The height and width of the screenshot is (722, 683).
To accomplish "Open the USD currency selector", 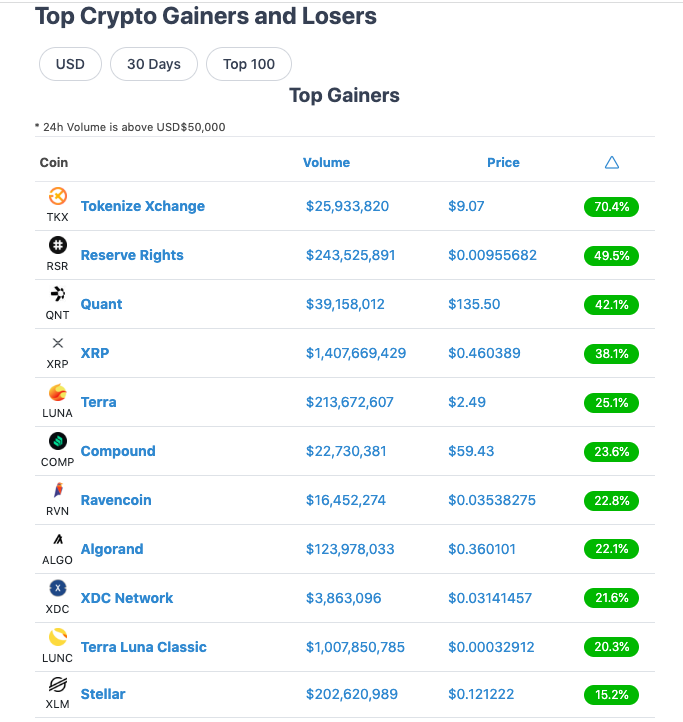I will pyautogui.click(x=70, y=64).
